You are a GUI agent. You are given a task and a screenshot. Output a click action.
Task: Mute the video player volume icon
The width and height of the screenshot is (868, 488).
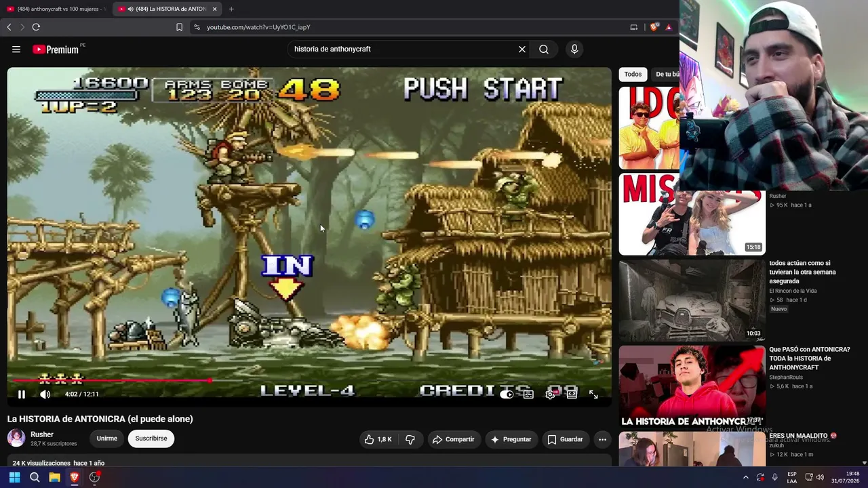click(x=45, y=394)
